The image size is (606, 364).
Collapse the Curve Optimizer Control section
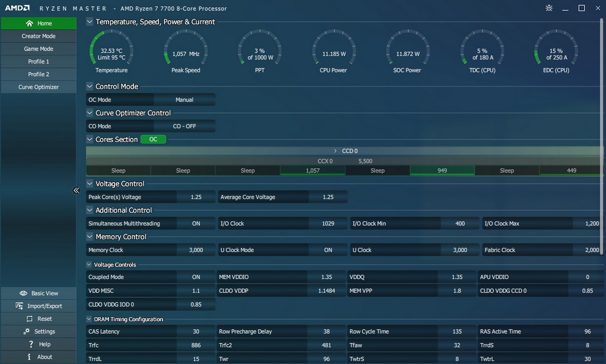point(89,113)
